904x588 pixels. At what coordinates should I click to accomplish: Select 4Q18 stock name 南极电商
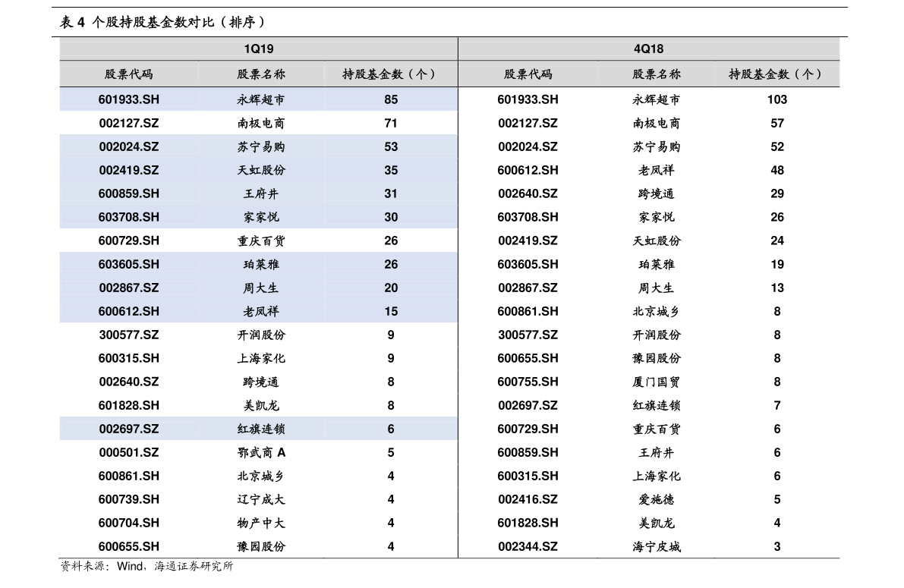656,124
